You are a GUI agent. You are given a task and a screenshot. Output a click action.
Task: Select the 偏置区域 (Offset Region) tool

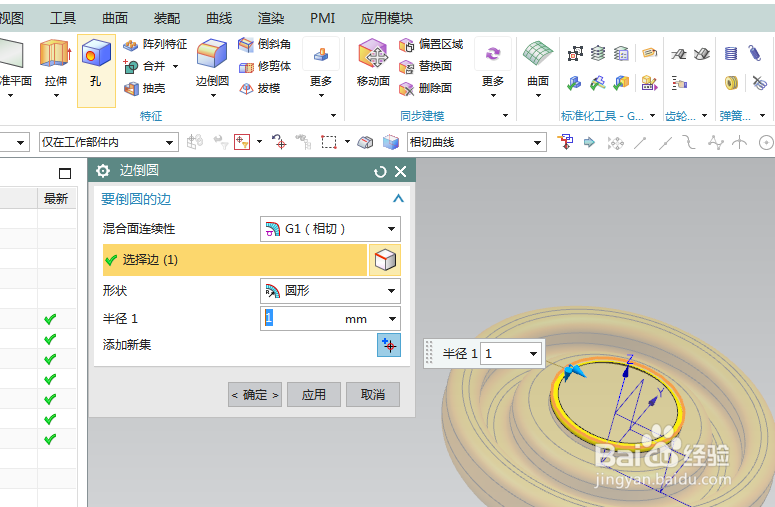(x=431, y=44)
